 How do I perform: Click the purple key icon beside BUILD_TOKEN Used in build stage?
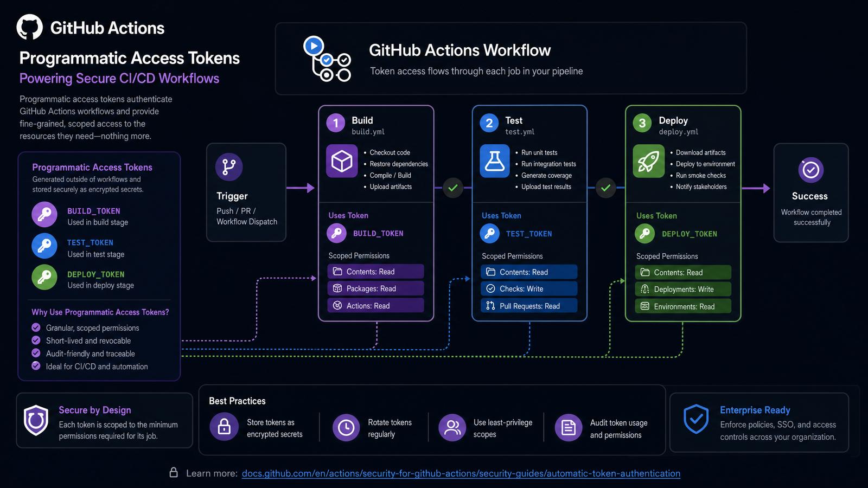click(x=44, y=215)
